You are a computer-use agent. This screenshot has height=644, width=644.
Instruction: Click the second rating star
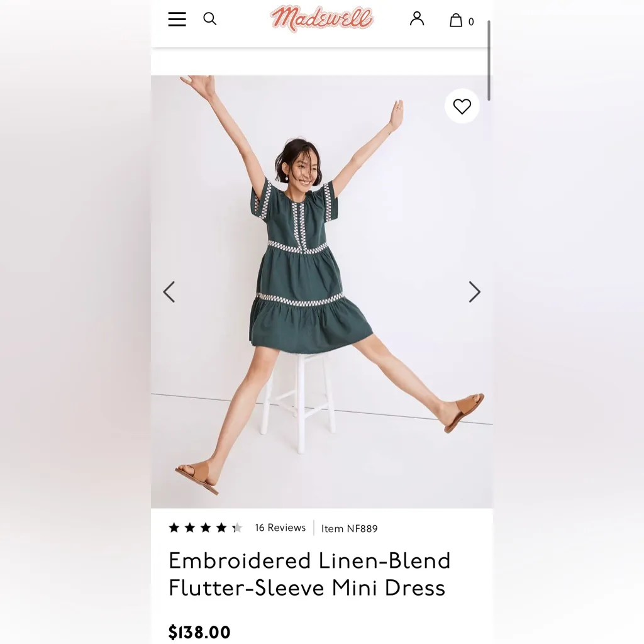(190, 528)
